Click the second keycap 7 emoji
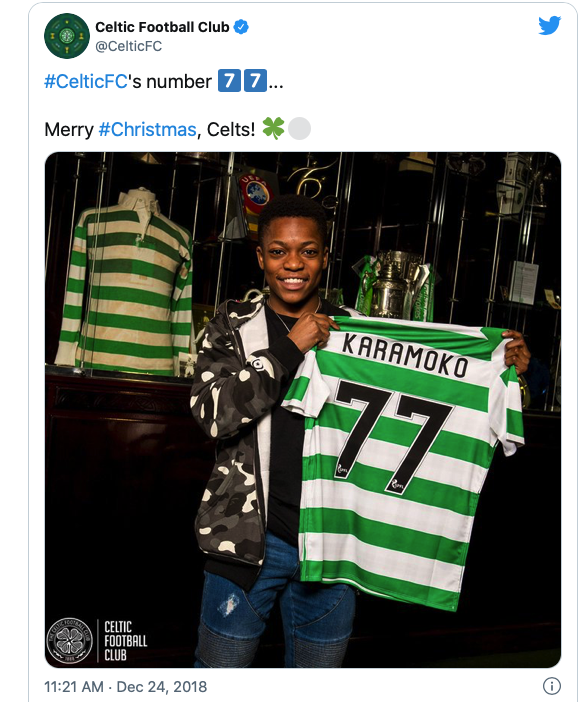This screenshot has height=702, width=586. [x=255, y=81]
